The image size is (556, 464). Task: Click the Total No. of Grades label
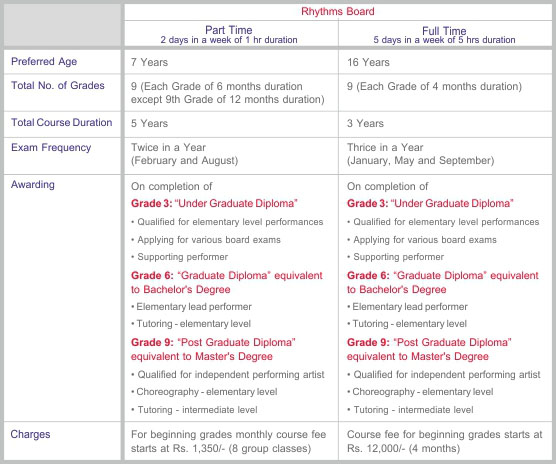point(58,85)
